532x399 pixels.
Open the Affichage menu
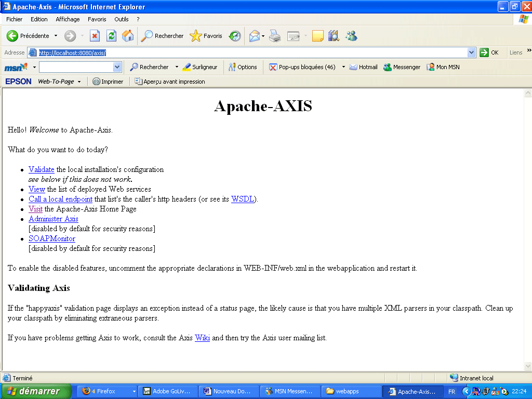click(x=68, y=19)
